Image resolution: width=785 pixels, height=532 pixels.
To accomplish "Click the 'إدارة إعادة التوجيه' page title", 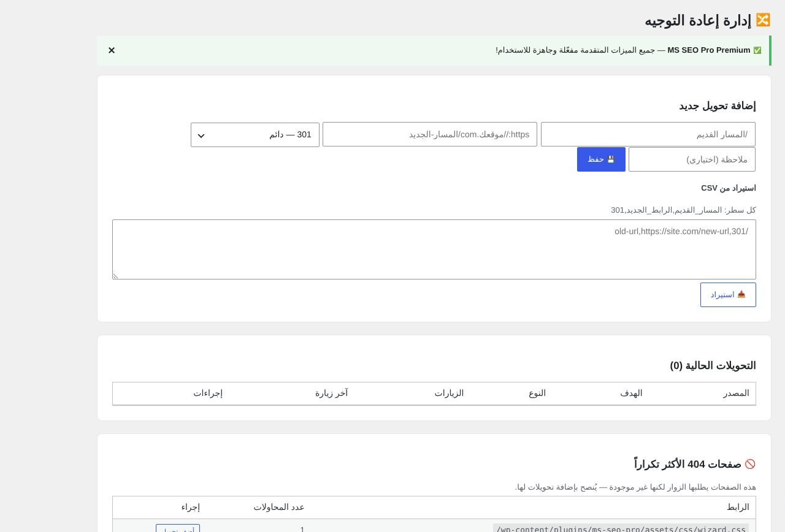I will coord(698,20).
